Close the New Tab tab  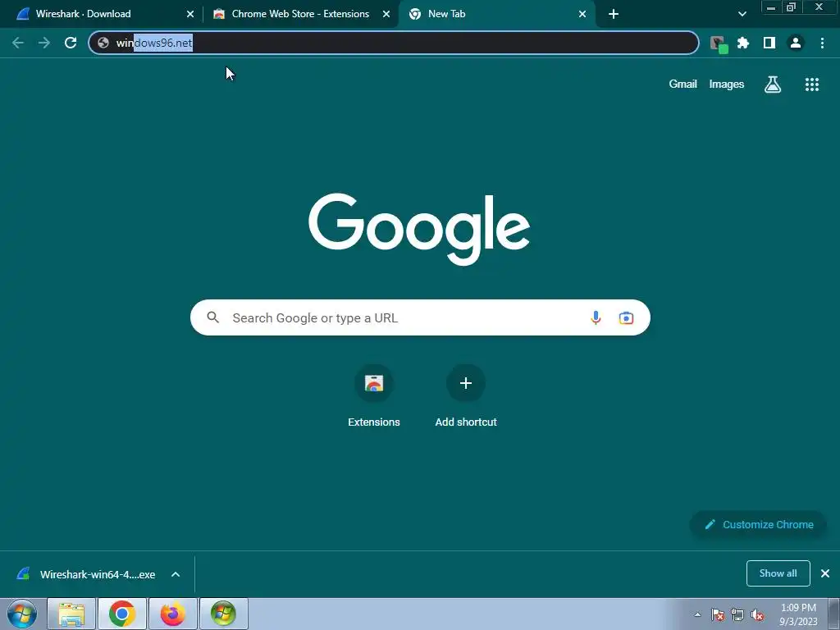[x=582, y=14]
